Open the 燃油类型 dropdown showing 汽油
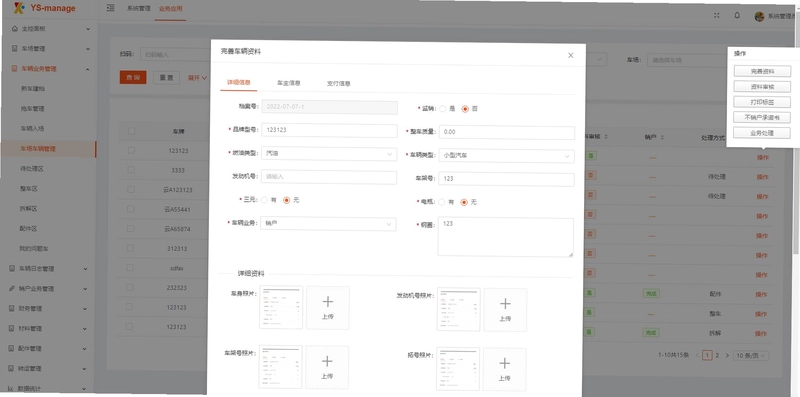 click(329, 154)
